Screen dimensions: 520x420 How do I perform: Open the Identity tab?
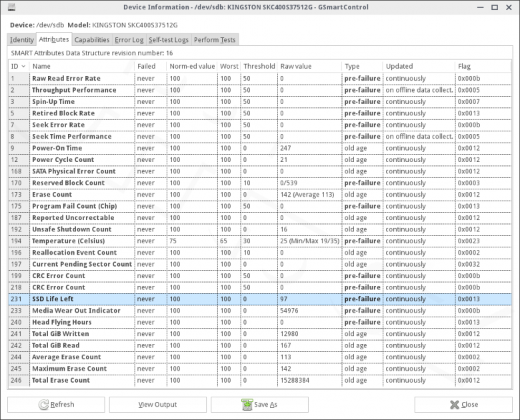22,40
